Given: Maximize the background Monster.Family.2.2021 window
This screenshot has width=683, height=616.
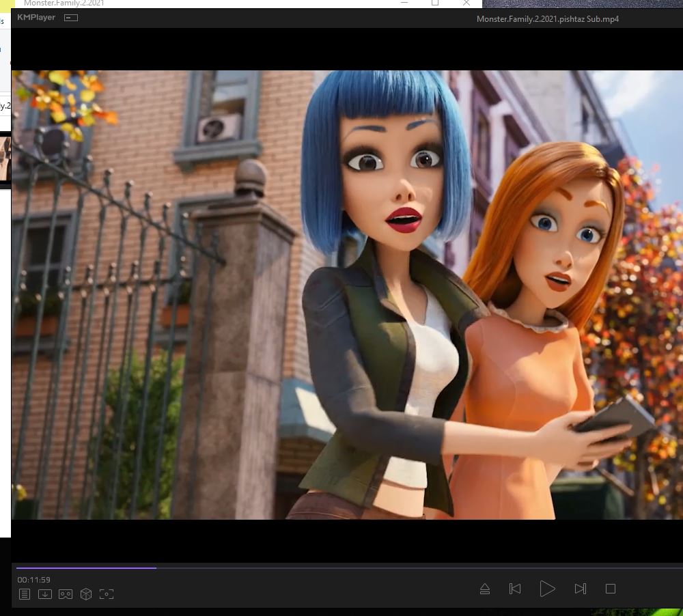Looking at the screenshot, I should point(435,3).
